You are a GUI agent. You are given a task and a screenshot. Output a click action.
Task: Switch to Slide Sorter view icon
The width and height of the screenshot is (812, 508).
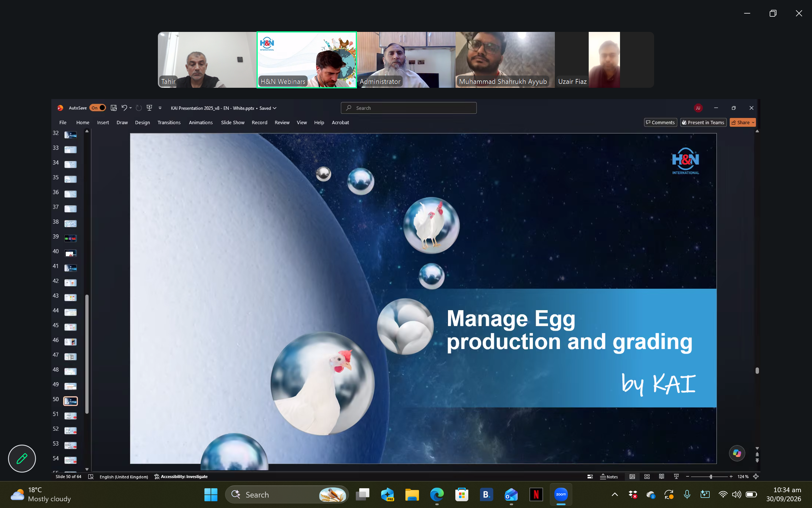[647, 476]
